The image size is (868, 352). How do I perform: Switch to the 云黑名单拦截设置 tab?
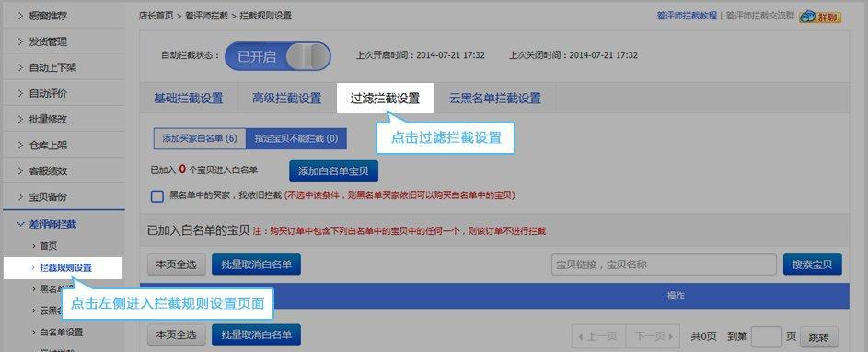pos(495,99)
